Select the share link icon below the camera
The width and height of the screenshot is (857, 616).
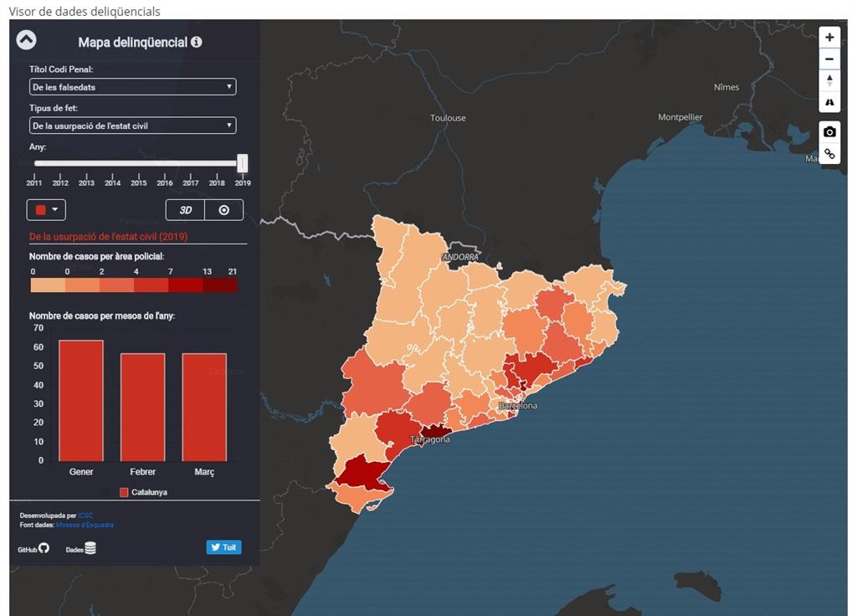click(x=829, y=154)
